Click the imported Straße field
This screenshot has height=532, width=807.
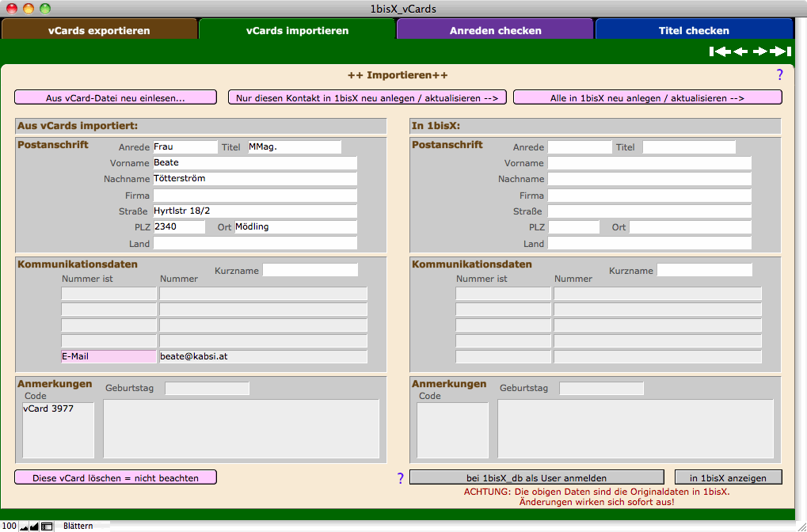pyautogui.click(x=254, y=211)
